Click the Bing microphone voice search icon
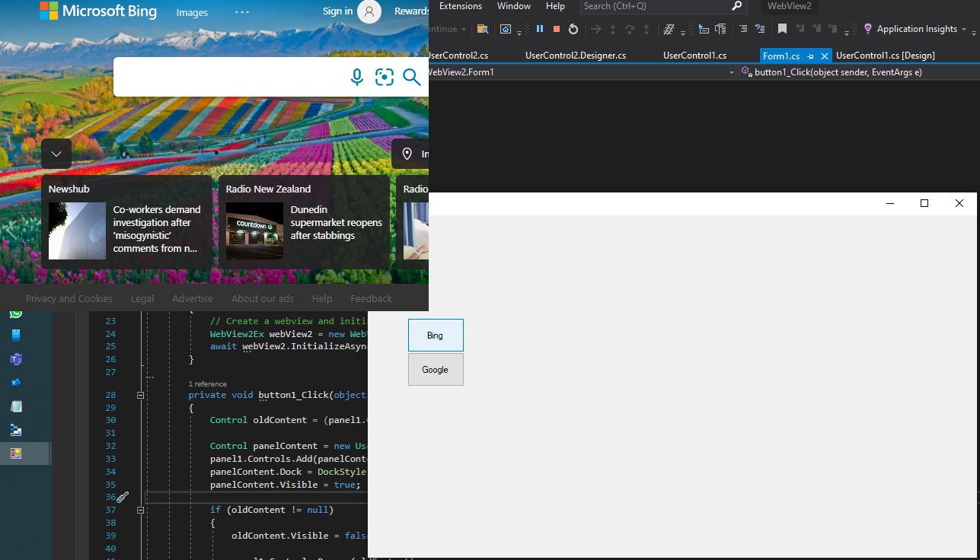980x560 pixels. [x=356, y=77]
